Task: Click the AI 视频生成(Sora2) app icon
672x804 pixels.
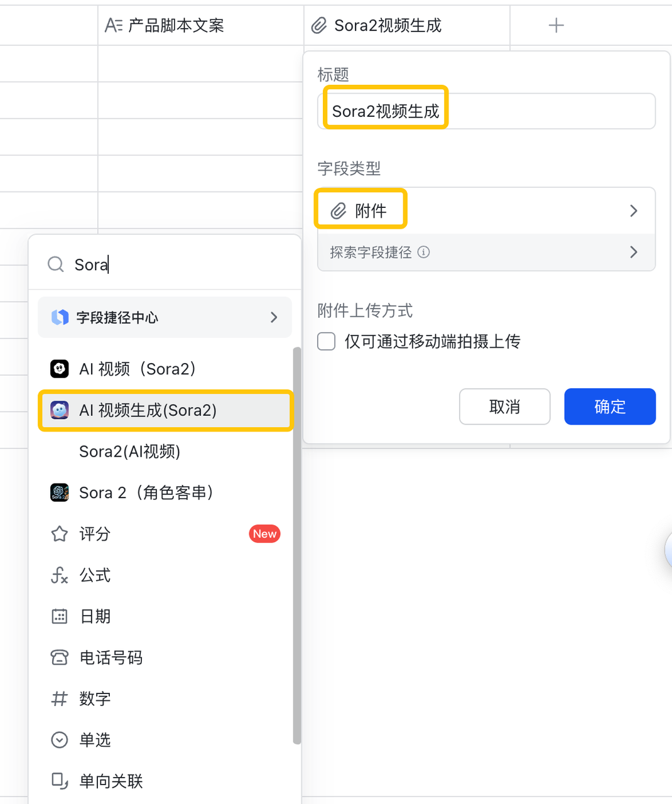Action: (60, 410)
